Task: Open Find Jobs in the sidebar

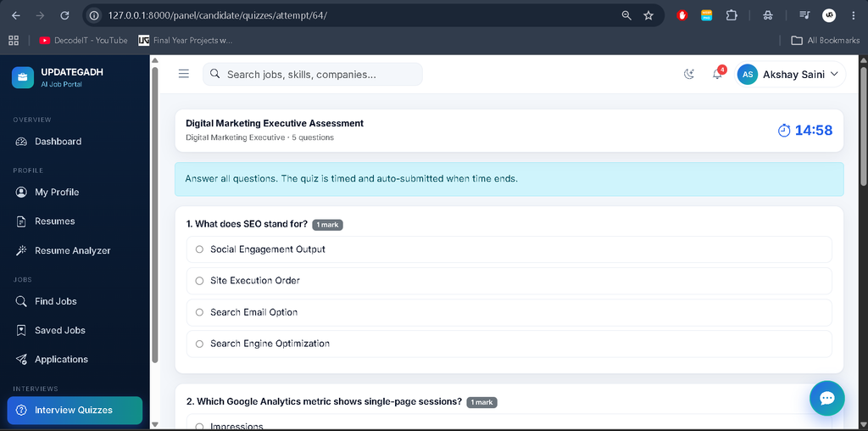Action: click(75, 301)
